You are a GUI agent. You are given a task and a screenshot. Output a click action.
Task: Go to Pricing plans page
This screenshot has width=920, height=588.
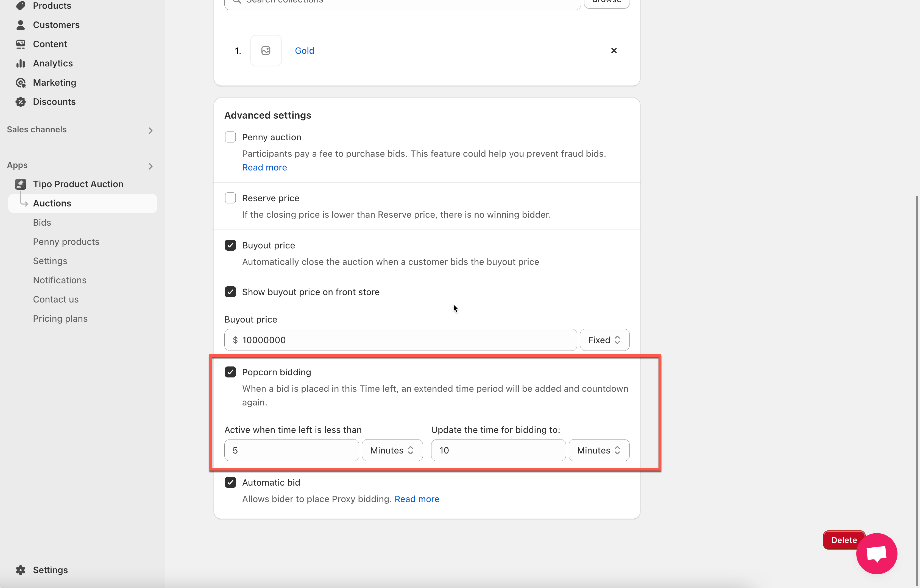coord(60,318)
